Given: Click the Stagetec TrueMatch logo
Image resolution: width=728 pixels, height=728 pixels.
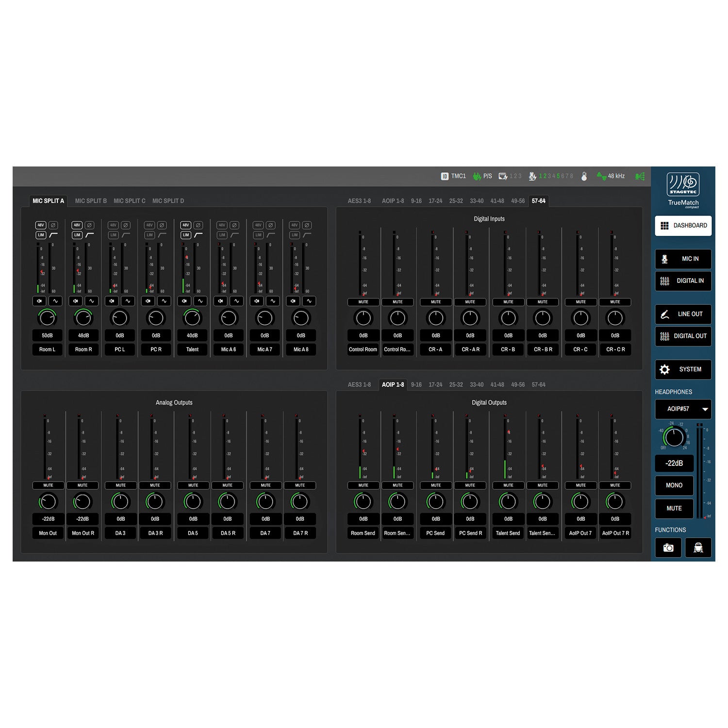Looking at the screenshot, I should pyautogui.click(x=683, y=190).
